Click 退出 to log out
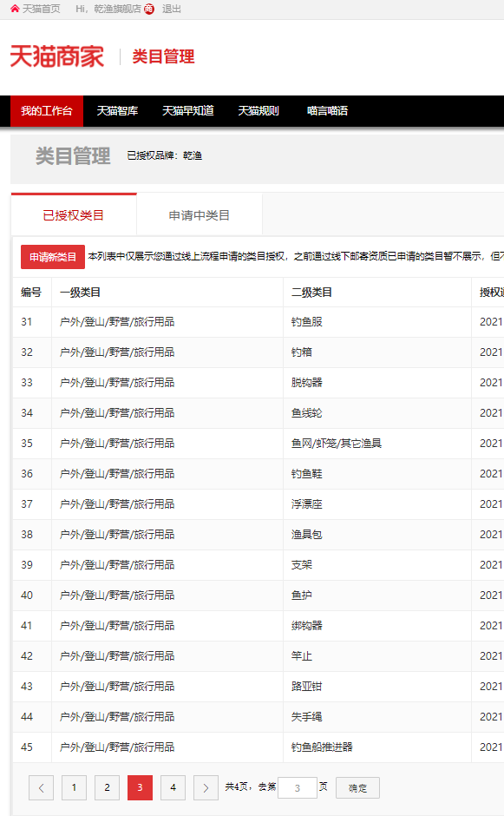The width and height of the screenshot is (504, 816). coord(171,9)
